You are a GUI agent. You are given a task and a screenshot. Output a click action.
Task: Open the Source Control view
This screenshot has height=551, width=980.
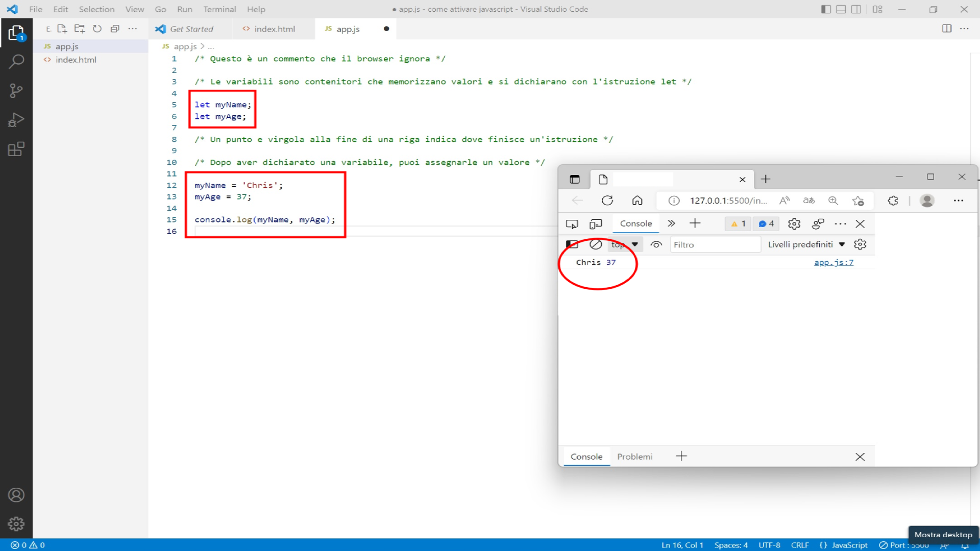click(16, 91)
